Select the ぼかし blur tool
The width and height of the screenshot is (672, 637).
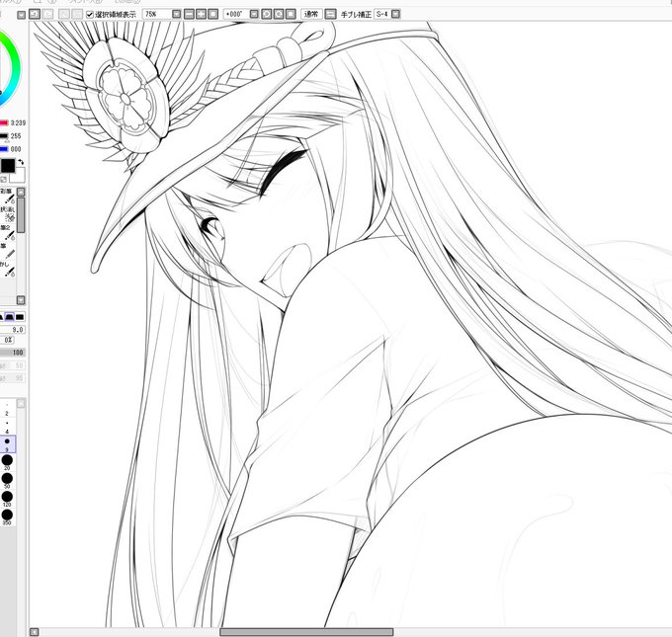[8, 269]
